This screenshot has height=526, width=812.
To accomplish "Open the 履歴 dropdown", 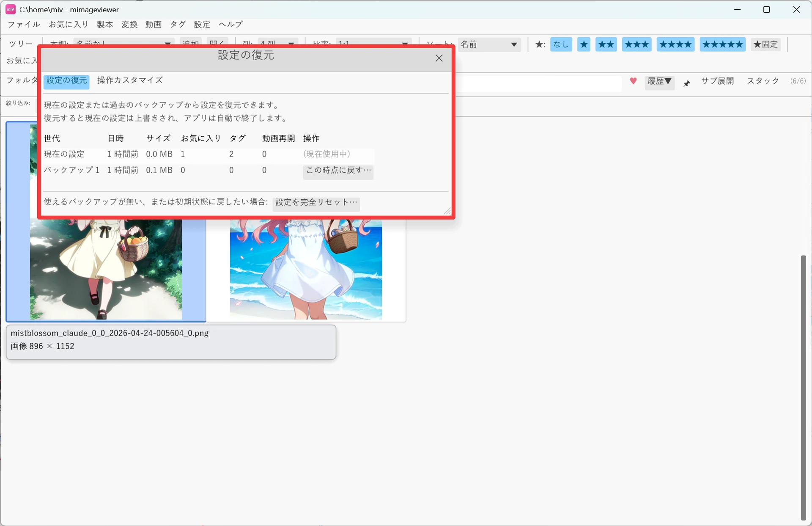I will click(659, 82).
